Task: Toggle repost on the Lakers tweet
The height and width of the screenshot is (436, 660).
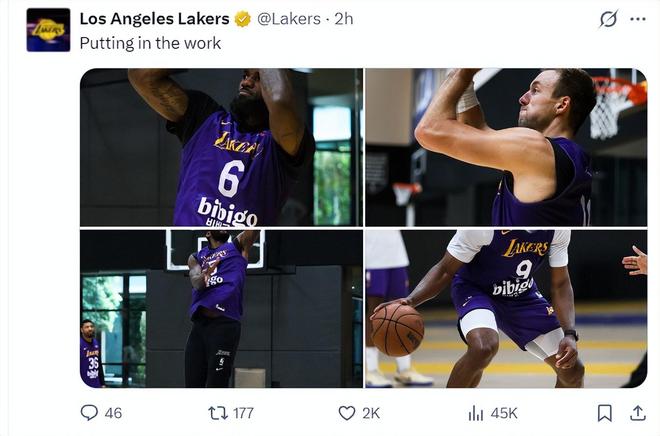Action: [x=217, y=412]
